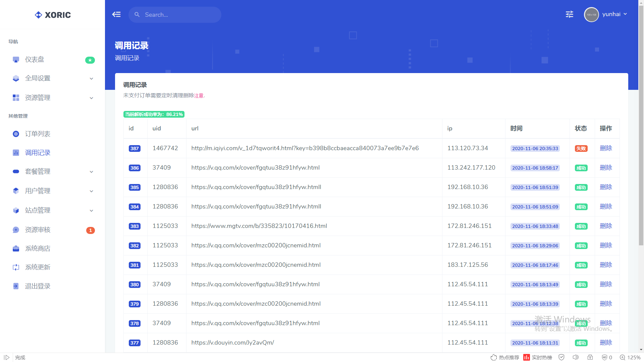This screenshot has height=362, width=644.
Task: Click the success rate badge 86.21%
Action: coord(154,114)
